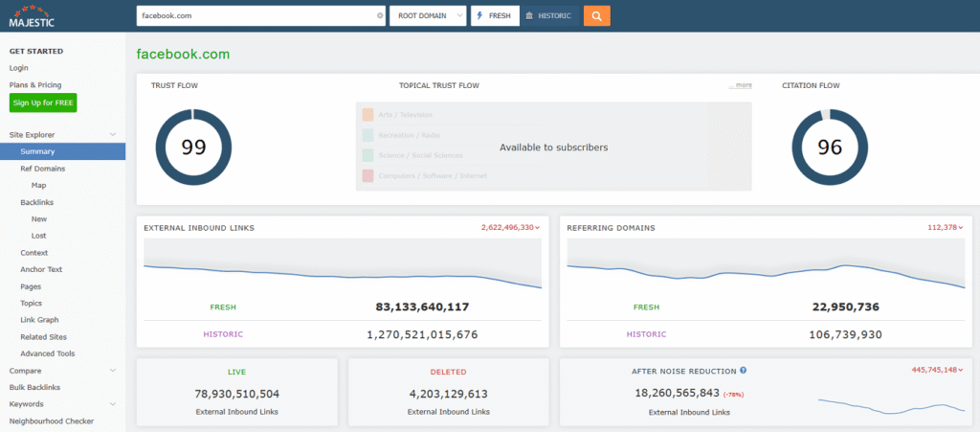The image size is (980, 432).
Task: Open the Root Domain dropdown
Action: point(428,16)
